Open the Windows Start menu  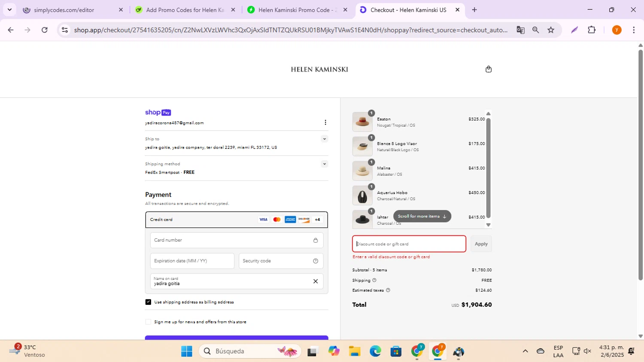[187, 351]
